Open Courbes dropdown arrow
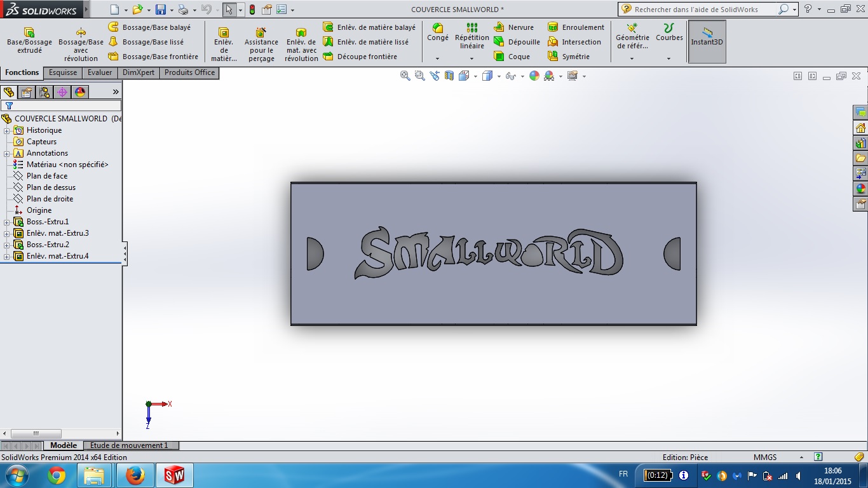The width and height of the screenshot is (868, 488). (x=668, y=58)
